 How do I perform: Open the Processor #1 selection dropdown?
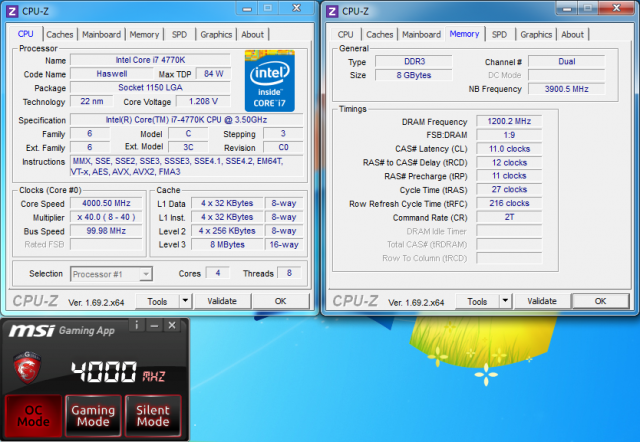point(111,274)
